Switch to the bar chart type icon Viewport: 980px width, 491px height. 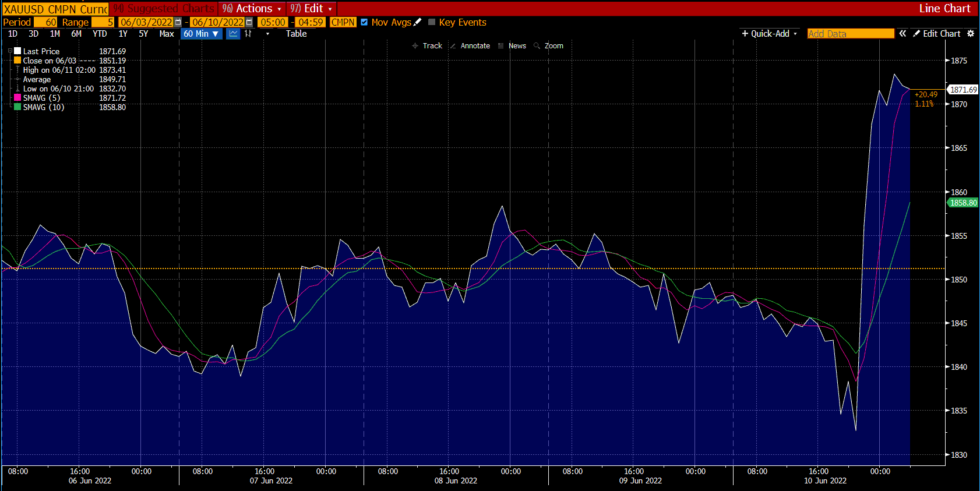248,34
